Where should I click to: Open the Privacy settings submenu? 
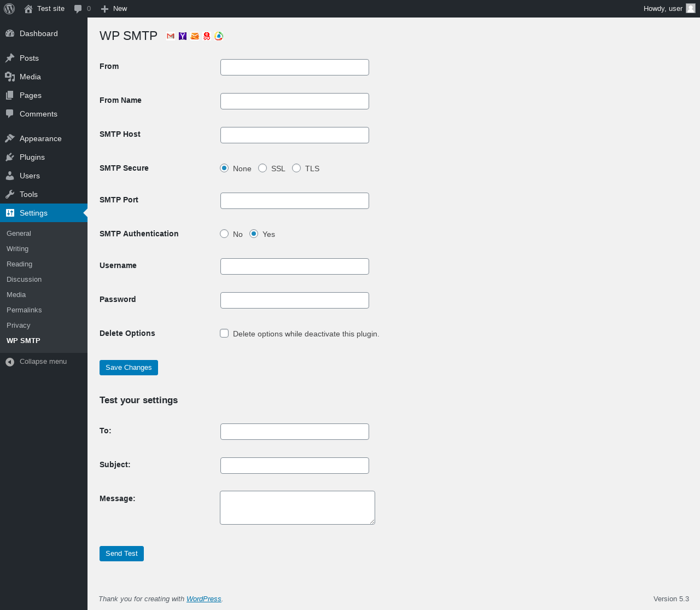[x=18, y=325]
